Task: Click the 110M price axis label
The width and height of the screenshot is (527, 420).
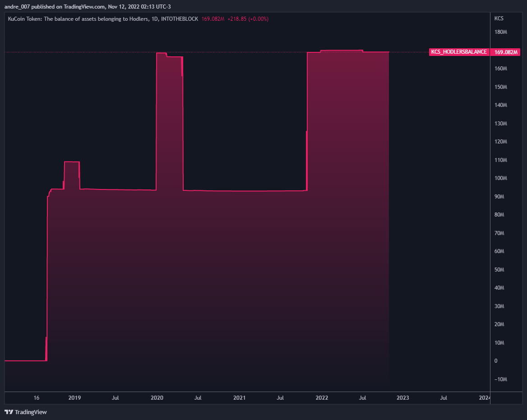Action: [500, 160]
